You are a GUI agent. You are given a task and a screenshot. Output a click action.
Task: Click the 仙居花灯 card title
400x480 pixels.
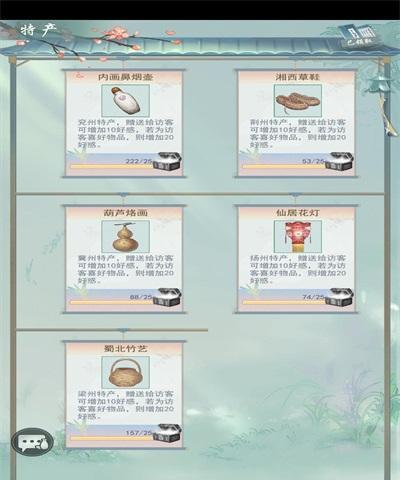click(x=297, y=213)
